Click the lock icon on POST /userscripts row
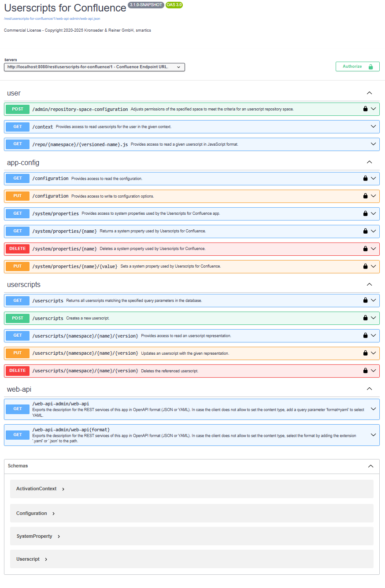 (x=365, y=318)
